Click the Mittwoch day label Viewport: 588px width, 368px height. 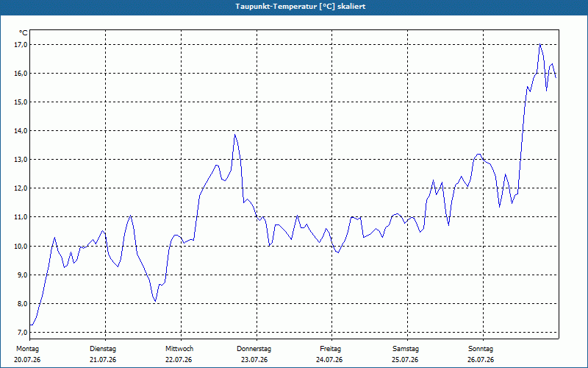(x=179, y=349)
